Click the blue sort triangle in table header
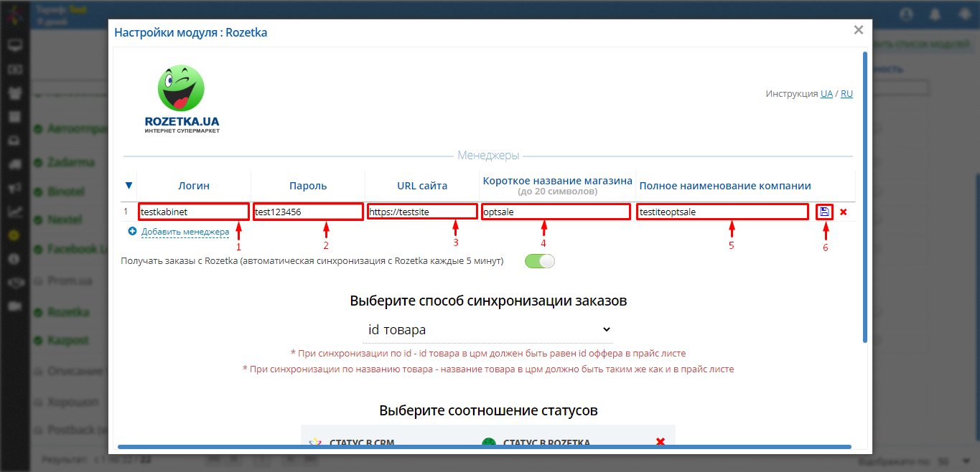The width and height of the screenshot is (980, 472). pyautogui.click(x=129, y=186)
